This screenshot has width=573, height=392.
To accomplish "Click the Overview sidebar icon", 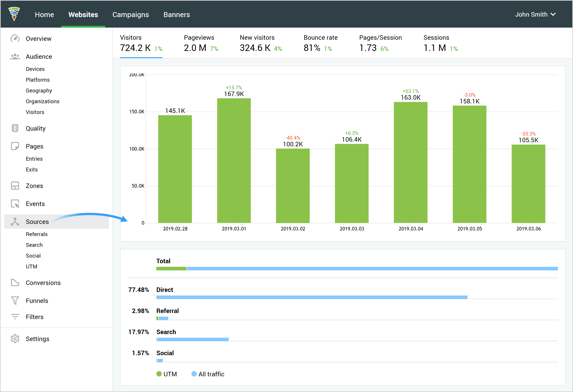I will (x=15, y=38).
